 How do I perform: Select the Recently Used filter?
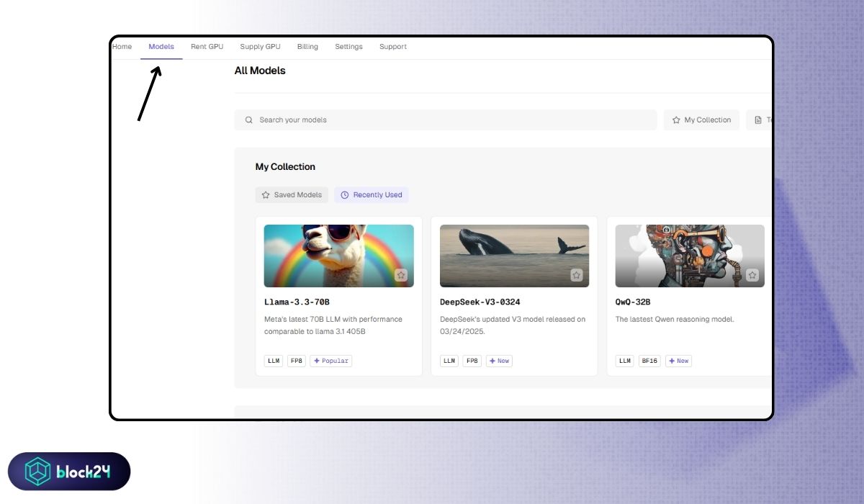pyautogui.click(x=372, y=195)
